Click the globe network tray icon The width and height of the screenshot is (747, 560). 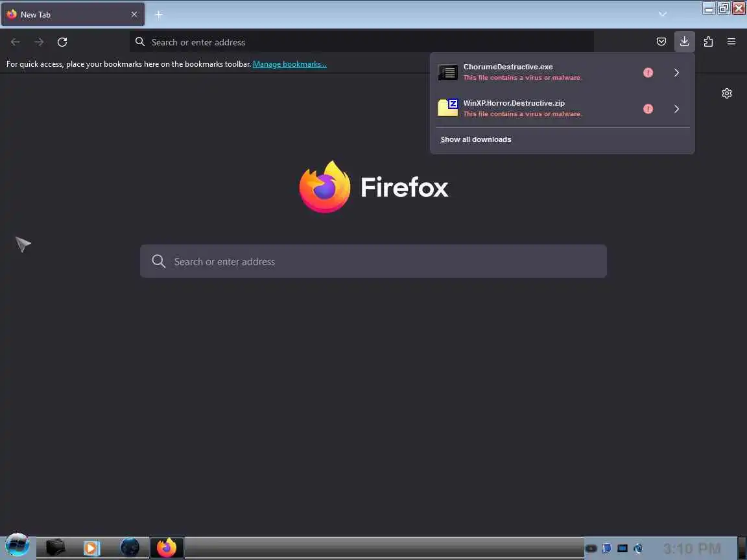pyautogui.click(x=638, y=548)
